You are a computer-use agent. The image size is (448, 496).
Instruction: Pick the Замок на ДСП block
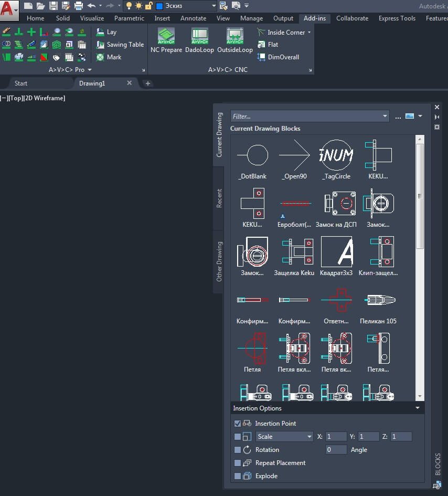[336, 208]
